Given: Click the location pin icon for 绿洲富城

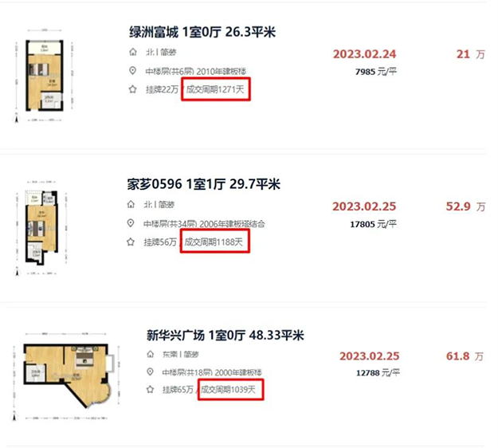Looking at the screenshot, I should (x=133, y=71).
